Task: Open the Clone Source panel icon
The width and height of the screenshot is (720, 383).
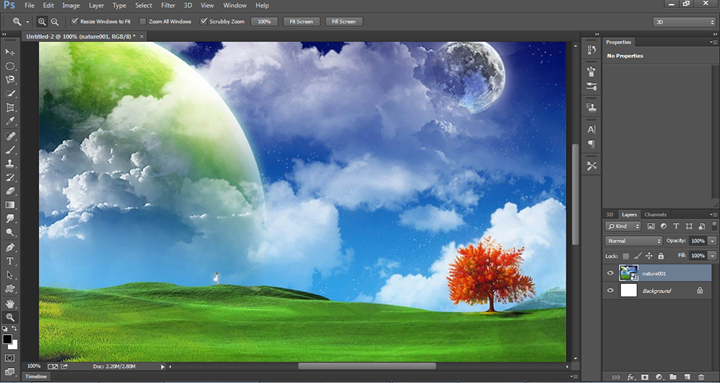Action: coord(591,107)
